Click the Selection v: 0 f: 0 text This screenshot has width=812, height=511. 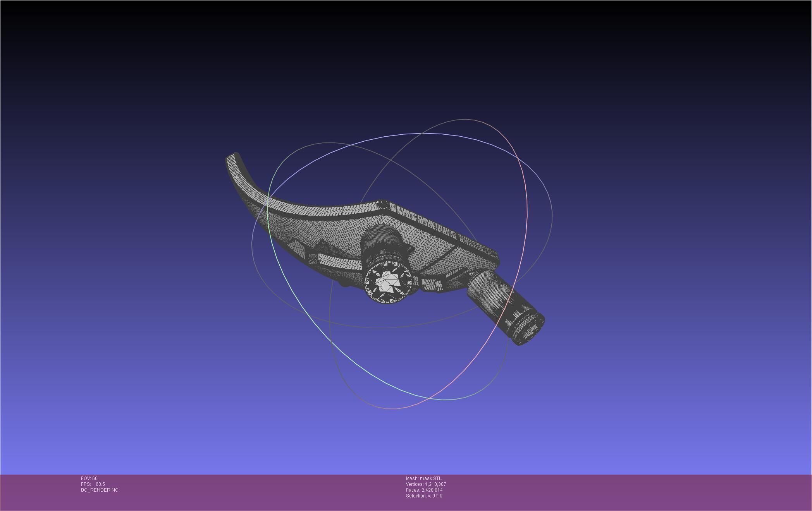[424, 496]
